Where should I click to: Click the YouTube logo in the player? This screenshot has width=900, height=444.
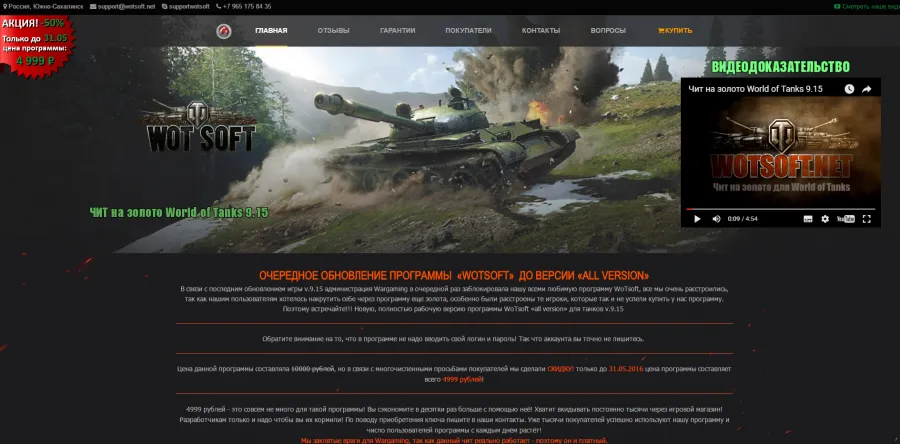pyautogui.click(x=845, y=219)
